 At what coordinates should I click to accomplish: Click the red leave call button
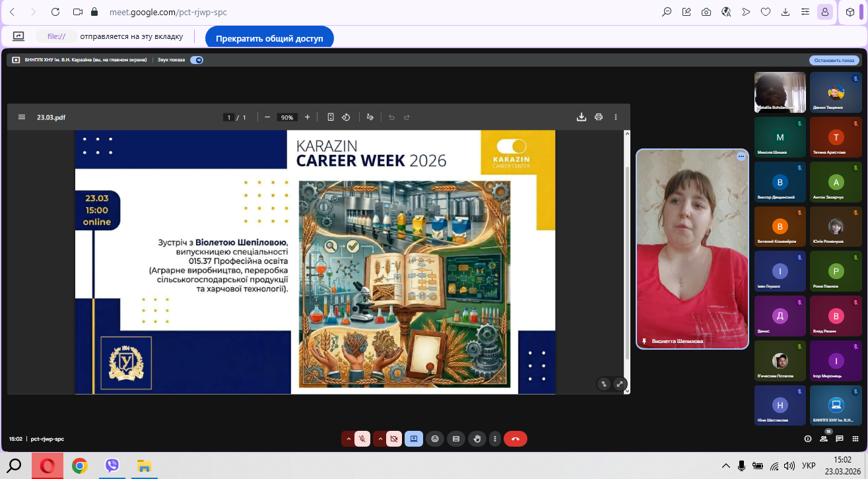516,439
